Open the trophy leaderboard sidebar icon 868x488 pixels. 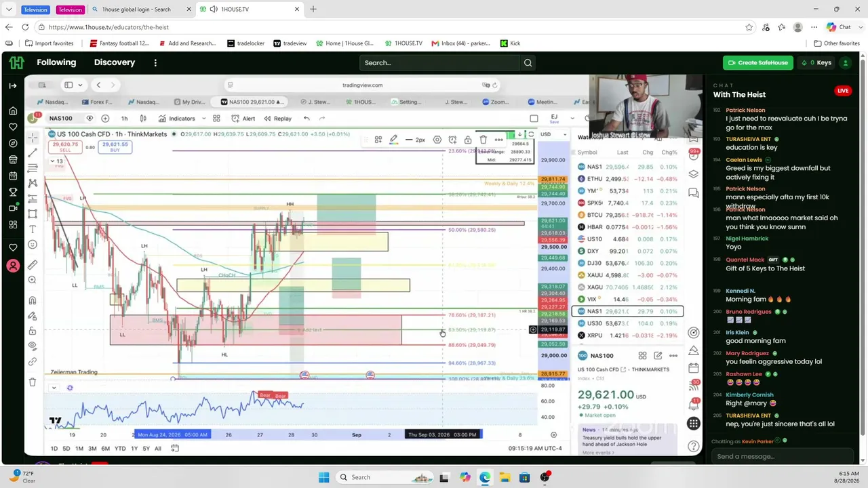click(x=13, y=192)
